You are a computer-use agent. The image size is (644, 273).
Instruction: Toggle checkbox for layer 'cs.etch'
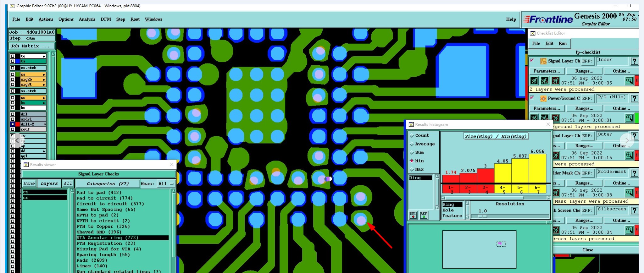click(x=13, y=68)
